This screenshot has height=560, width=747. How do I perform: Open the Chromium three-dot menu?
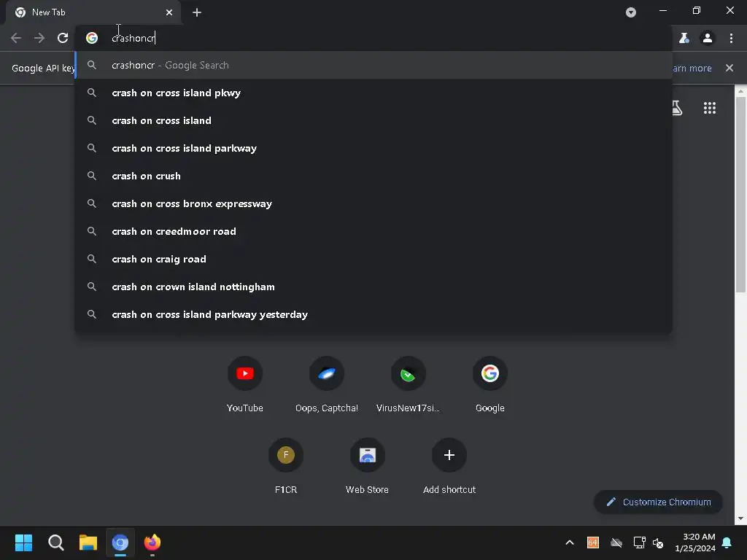click(x=731, y=38)
